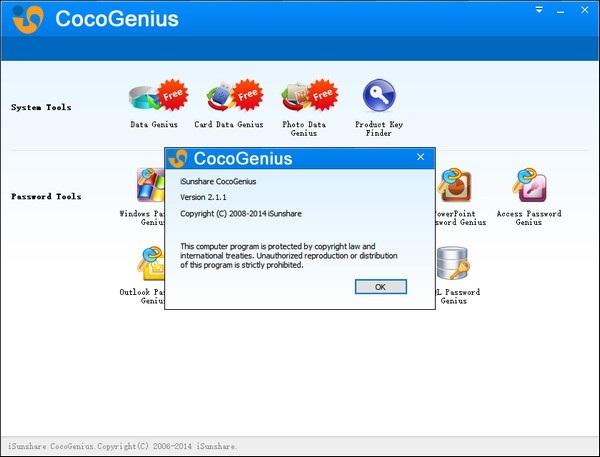Launch SQL Password Genius database icon
600x457 pixels.
point(453,263)
